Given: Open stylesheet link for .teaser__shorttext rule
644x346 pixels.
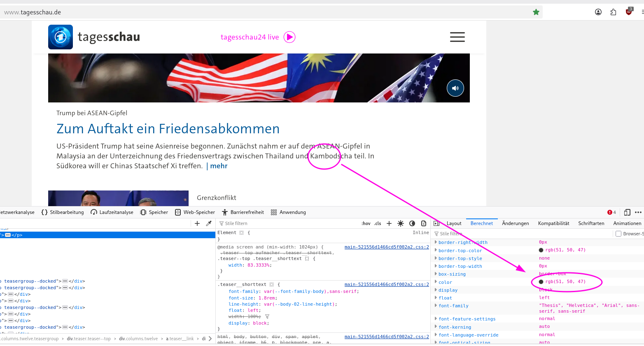Looking at the screenshot, I should 387,284.
